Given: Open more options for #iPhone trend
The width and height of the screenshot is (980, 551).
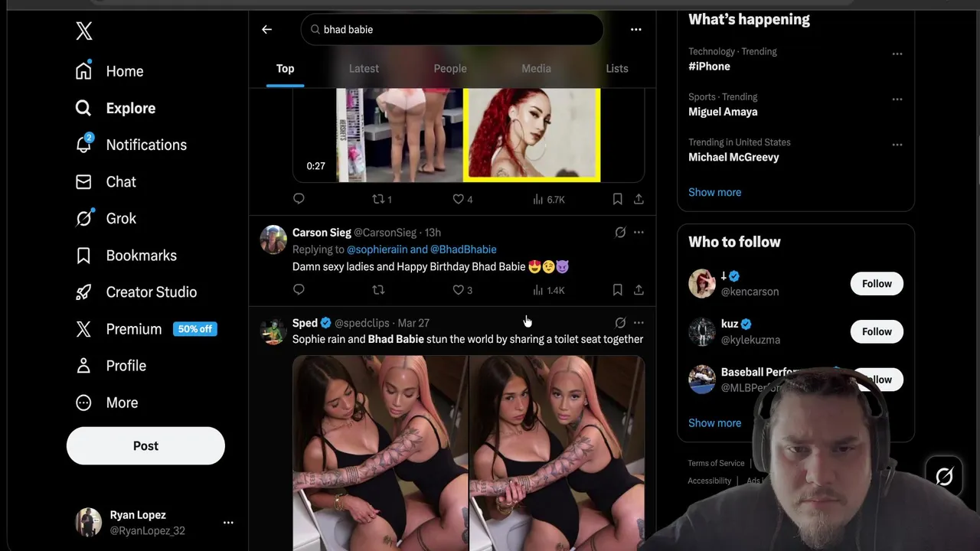Looking at the screenshot, I should (897, 54).
